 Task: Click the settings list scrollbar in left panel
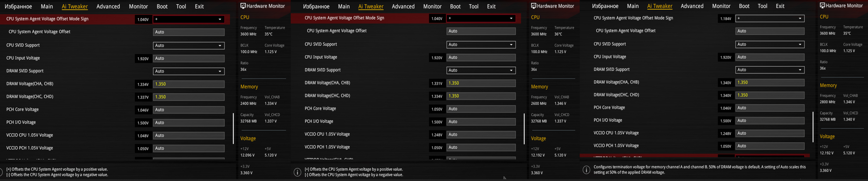[233, 128]
